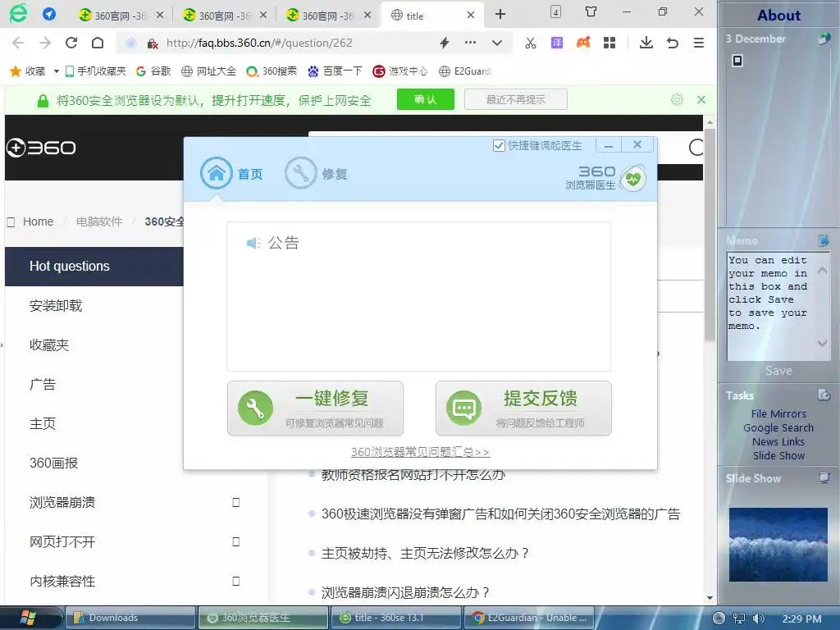Open a new browser tab
This screenshot has width=840, height=630.
pyautogui.click(x=500, y=14)
